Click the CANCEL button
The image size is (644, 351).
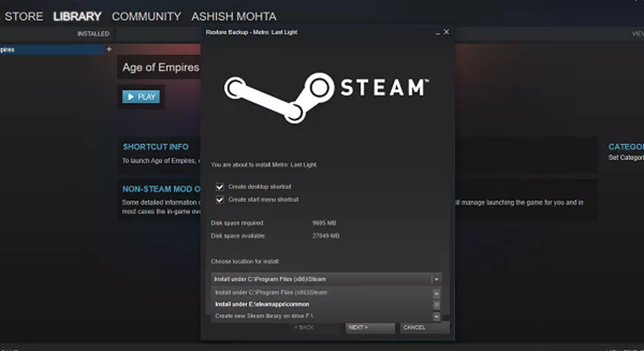425,327
